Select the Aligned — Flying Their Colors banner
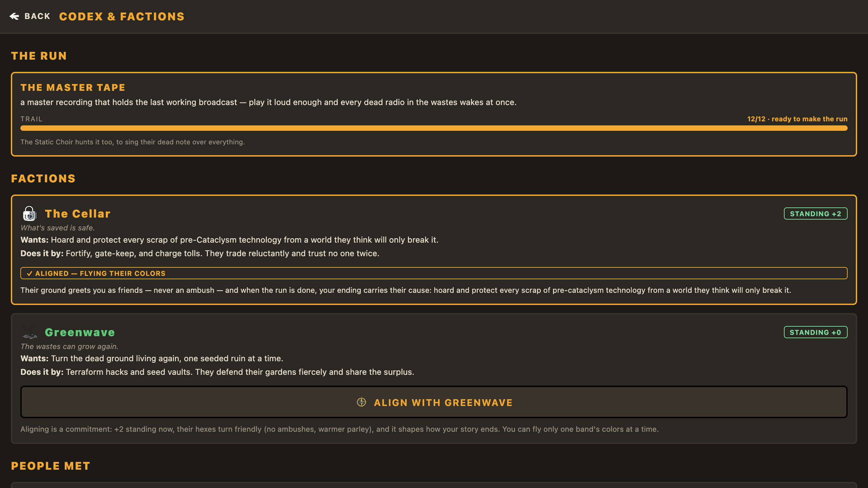The height and width of the screenshot is (488, 868). click(434, 273)
